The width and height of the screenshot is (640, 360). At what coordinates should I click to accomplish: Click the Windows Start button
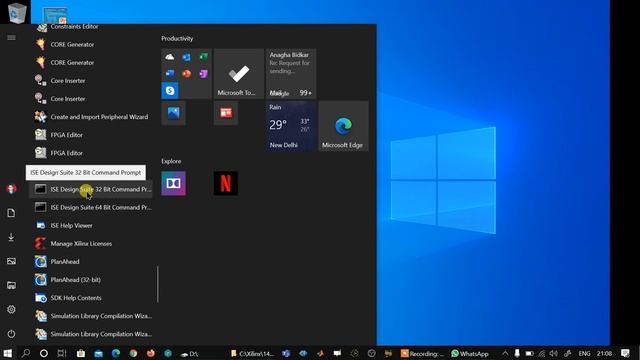tap(8, 353)
